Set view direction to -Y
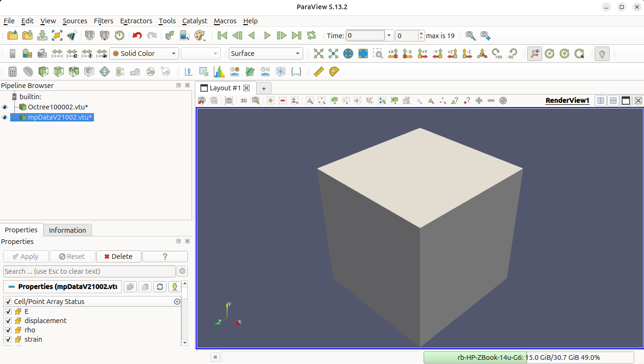The height and width of the screenshot is (364, 644). pos(438,54)
